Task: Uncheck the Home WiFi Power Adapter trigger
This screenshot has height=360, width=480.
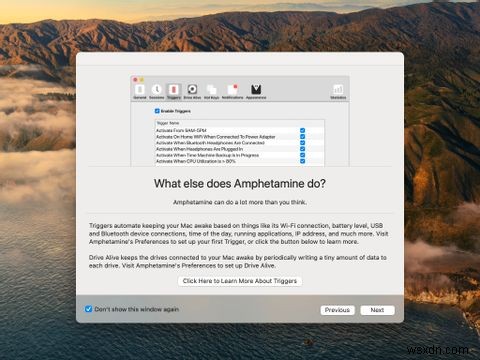Action: pyautogui.click(x=302, y=137)
